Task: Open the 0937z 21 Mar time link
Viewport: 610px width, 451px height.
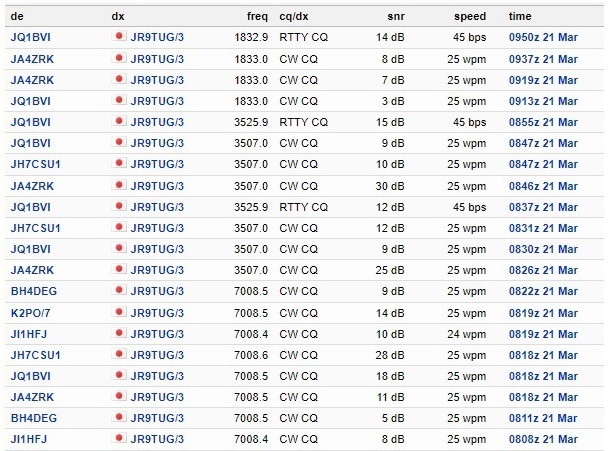Action: 543,59
